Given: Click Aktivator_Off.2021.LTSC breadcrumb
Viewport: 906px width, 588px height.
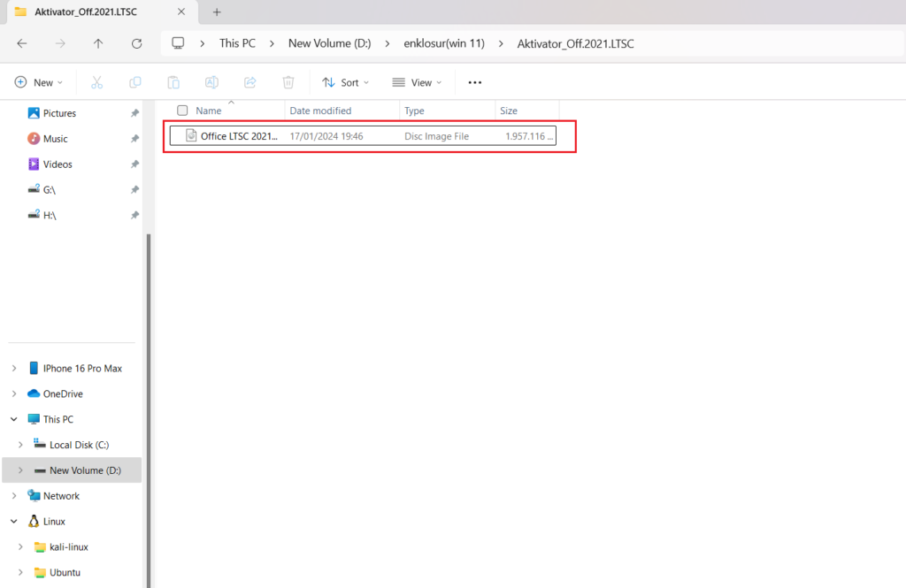Looking at the screenshot, I should (x=575, y=43).
